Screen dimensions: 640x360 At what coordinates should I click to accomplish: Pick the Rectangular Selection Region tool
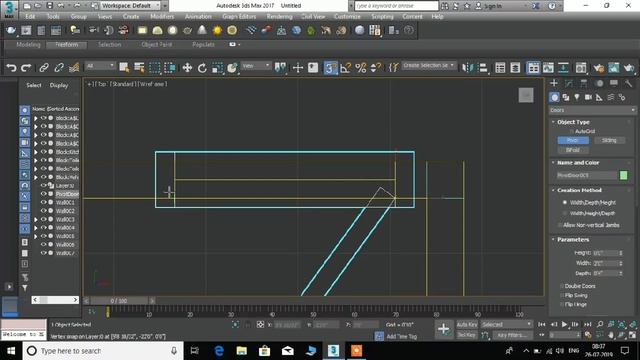point(155,68)
